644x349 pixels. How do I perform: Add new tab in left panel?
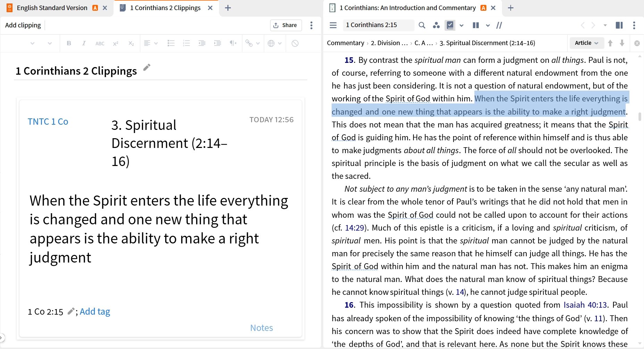pyautogui.click(x=228, y=8)
